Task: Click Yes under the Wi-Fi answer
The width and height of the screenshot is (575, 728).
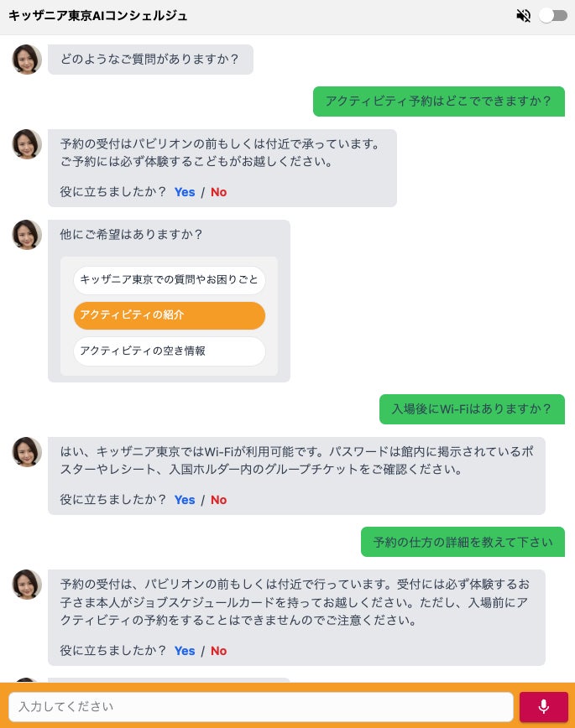Action: (185, 500)
